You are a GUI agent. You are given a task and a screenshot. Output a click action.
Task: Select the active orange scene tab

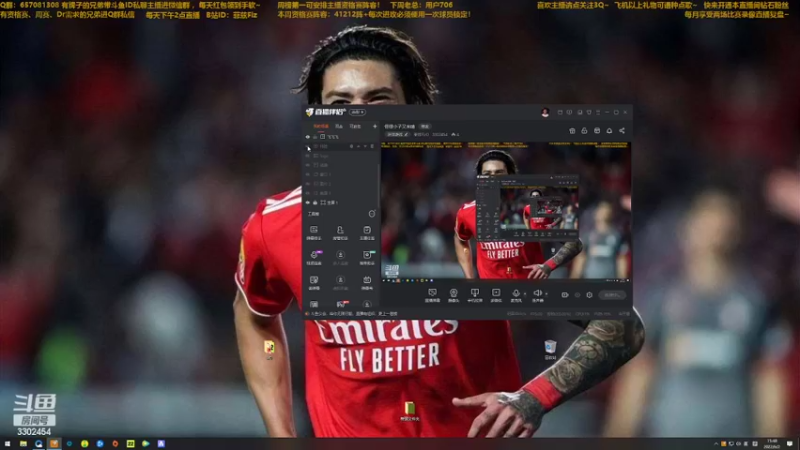(x=321, y=126)
